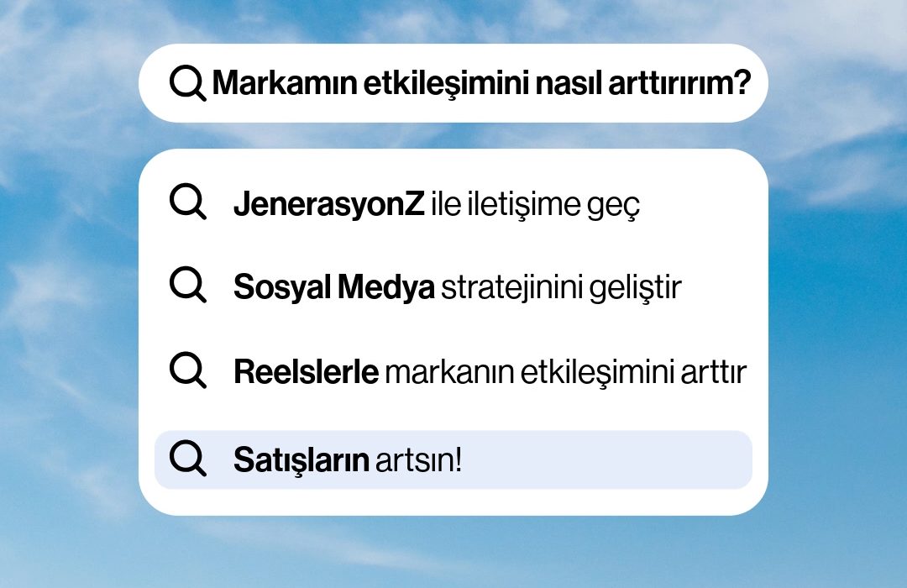The image size is (907, 588).
Task: Click the bold text 'Sosyal Medya'
Action: (x=333, y=287)
